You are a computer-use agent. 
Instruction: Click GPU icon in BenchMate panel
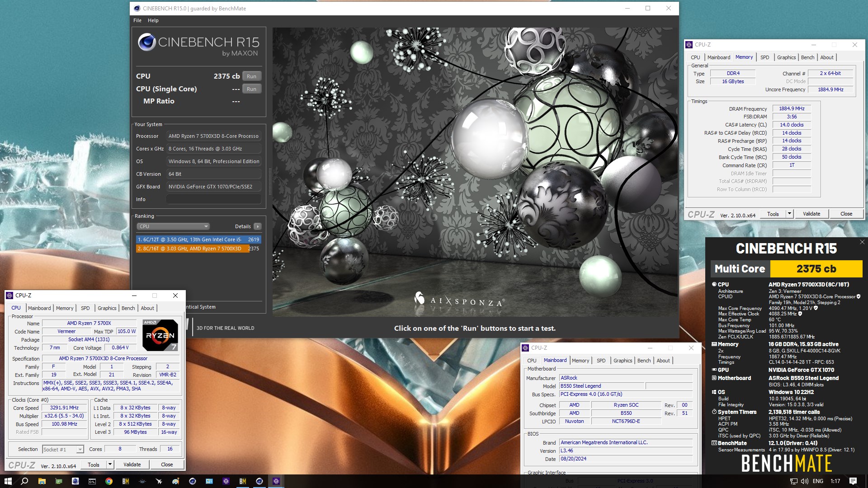pos(714,370)
